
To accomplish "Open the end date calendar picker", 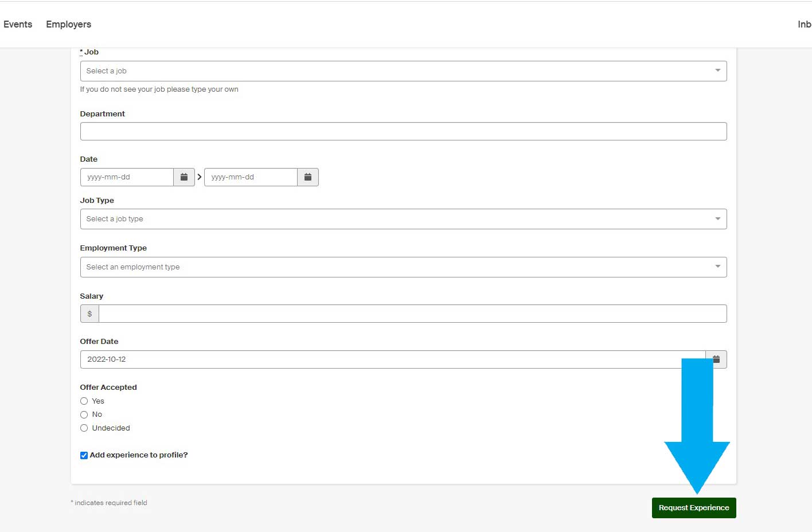I will pos(308,177).
